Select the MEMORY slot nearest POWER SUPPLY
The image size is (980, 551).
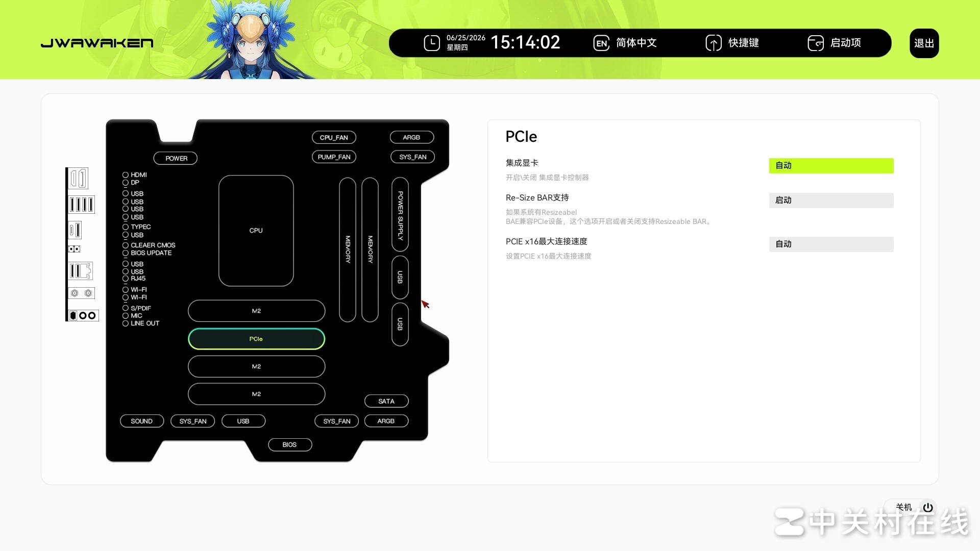370,249
